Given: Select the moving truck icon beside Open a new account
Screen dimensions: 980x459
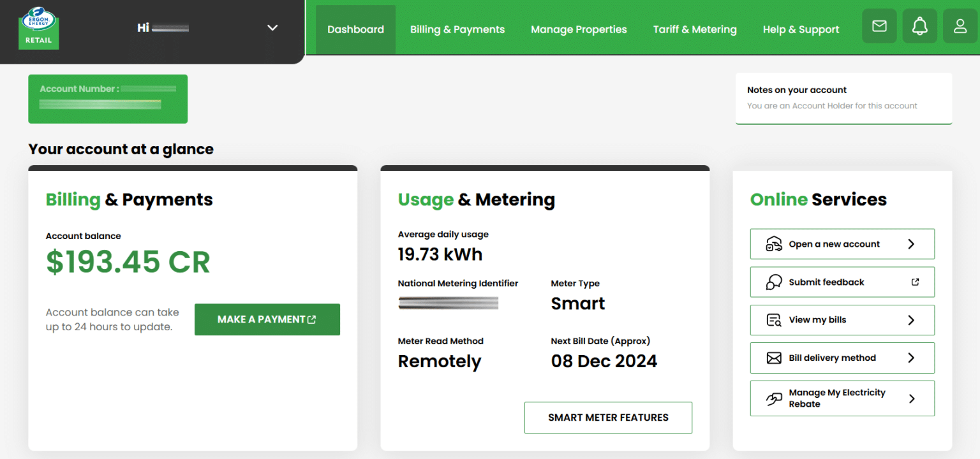Looking at the screenshot, I should [774, 244].
